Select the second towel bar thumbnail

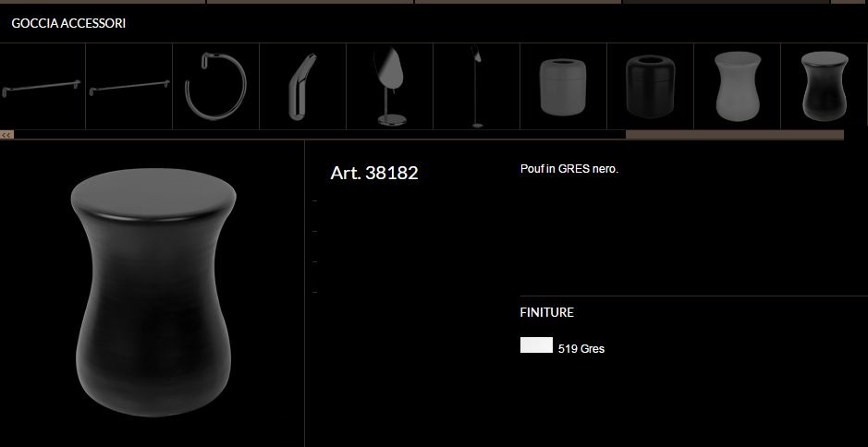click(x=129, y=86)
